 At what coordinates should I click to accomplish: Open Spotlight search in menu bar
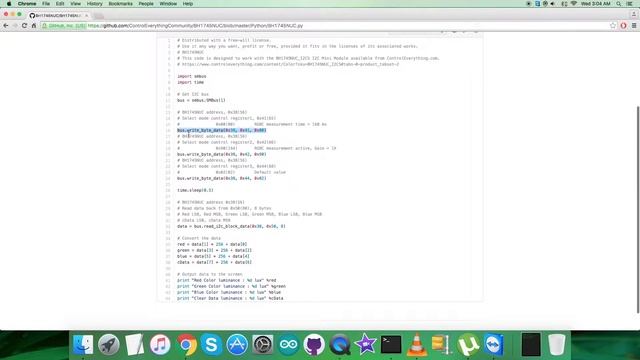pos(619,4)
